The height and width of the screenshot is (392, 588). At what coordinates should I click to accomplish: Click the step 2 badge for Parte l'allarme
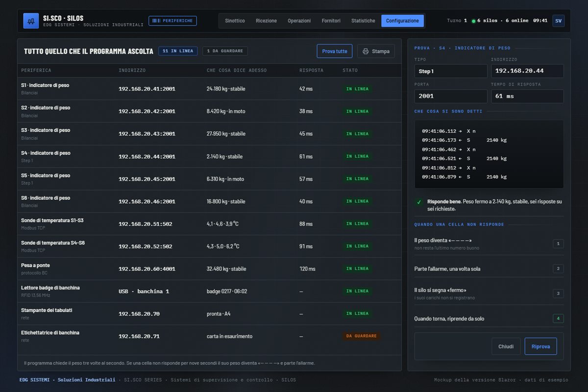coord(558,269)
